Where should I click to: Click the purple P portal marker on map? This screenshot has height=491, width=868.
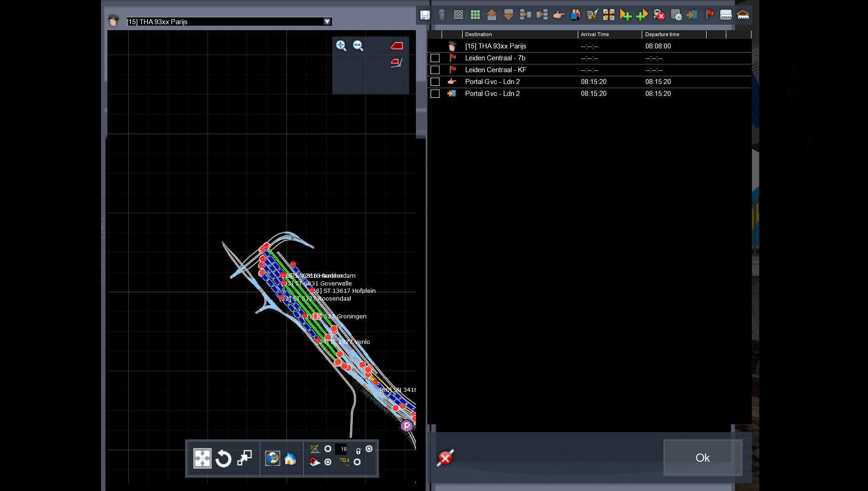coord(406,426)
